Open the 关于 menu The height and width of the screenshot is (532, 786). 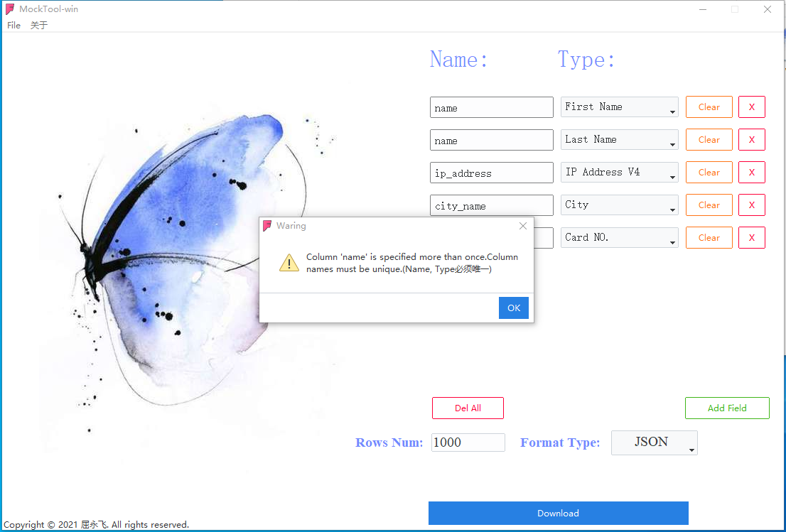(38, 25)
